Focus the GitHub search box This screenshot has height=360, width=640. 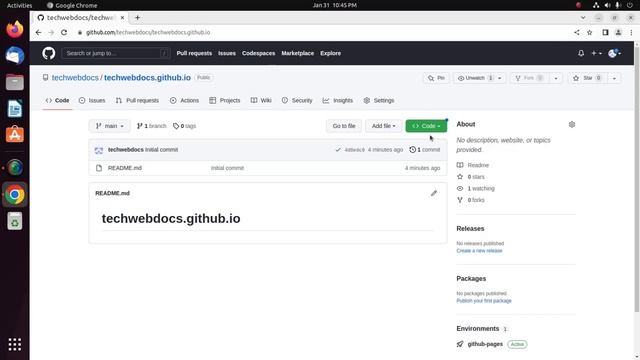click(x=116, y=53)
